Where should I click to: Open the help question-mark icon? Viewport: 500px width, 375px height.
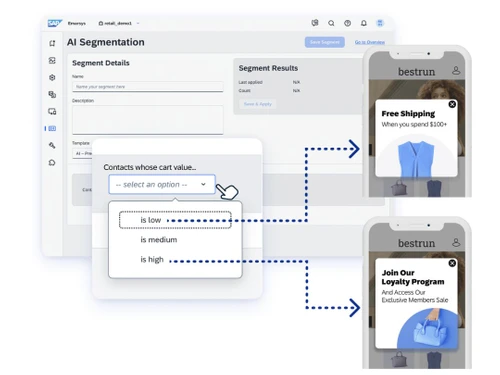[347, 23]
